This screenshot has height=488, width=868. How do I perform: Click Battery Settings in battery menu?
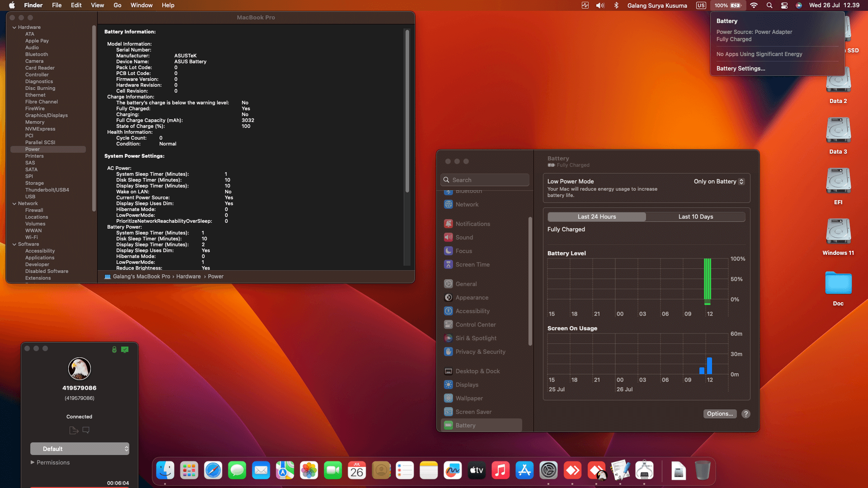741,68
